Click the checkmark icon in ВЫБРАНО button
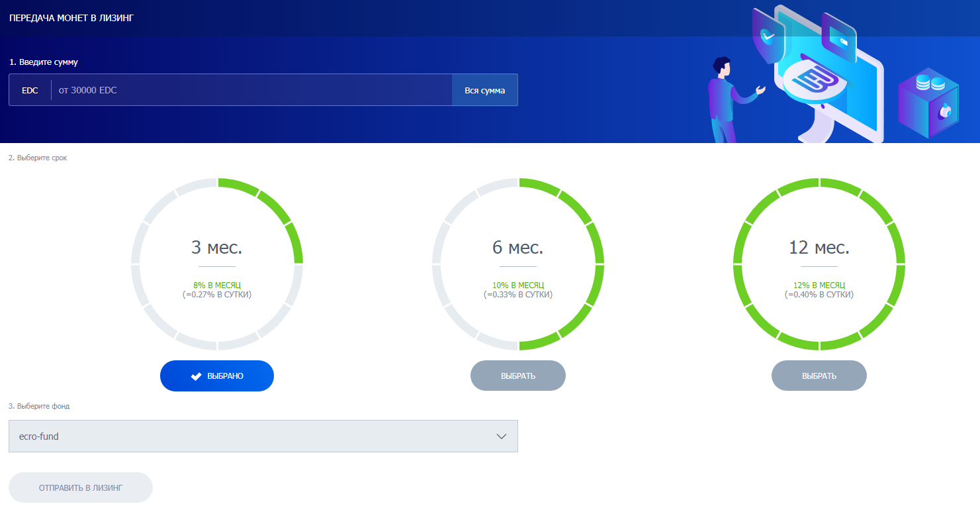 pos(197,376)
